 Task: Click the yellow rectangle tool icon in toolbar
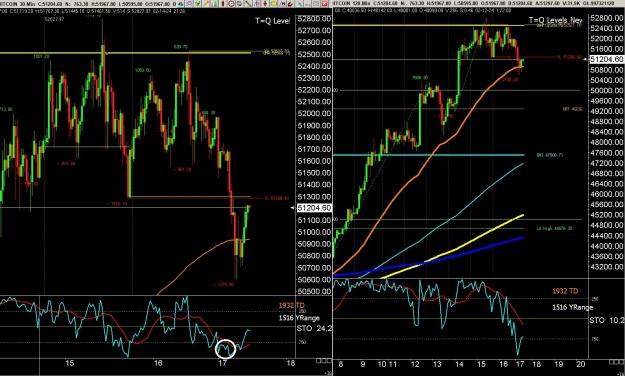coord(274,4)
